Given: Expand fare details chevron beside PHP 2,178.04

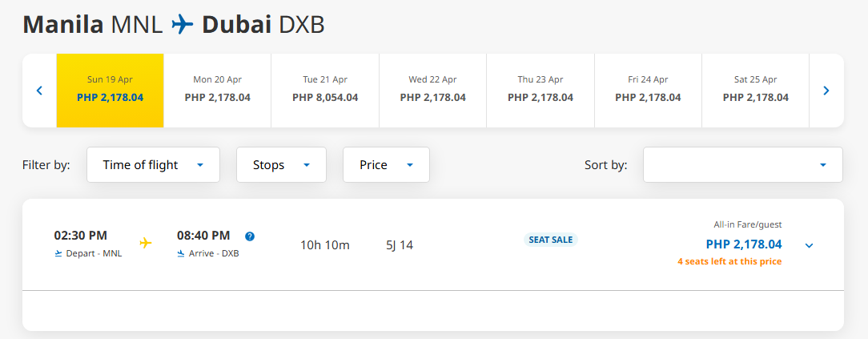Looking at the screenshot, I should 809,245.
